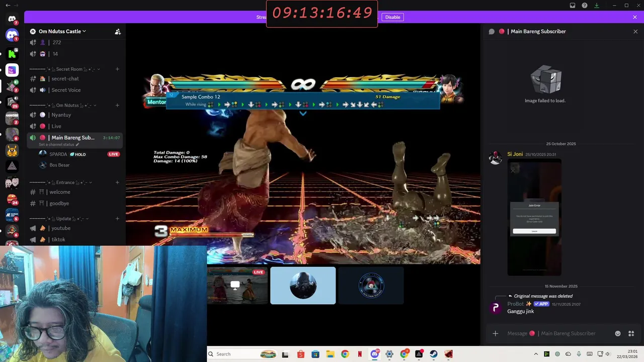This screenshot has width=644, height=362.
Task: Click user SPARDA in voice channel
Action: pos(58,154)
